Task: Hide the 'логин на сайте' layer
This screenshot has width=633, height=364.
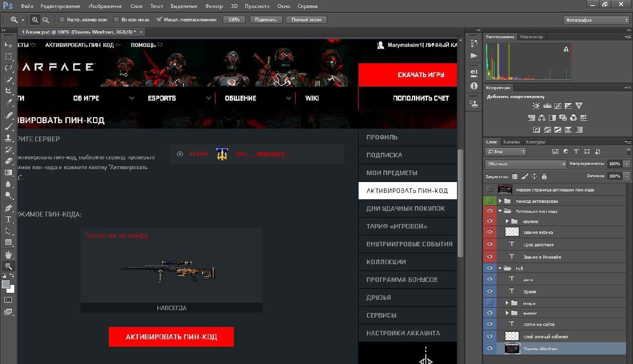Action: pyautogui.click(x=490, y=324)
